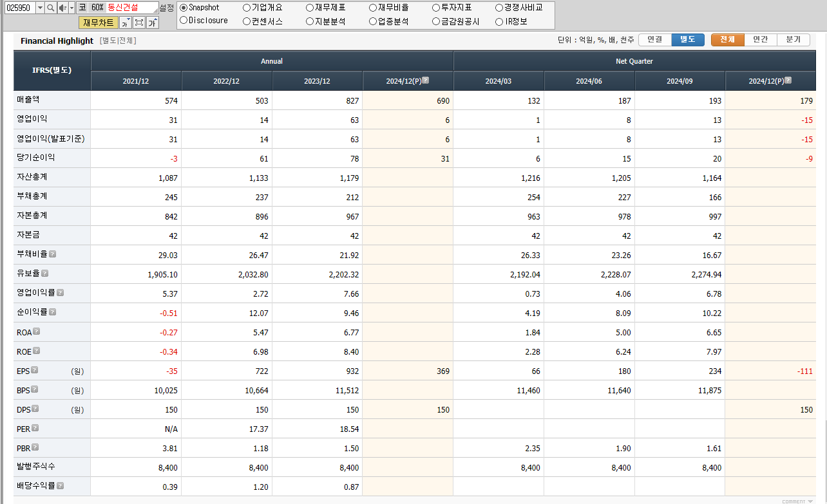This screenshot has height=504, width=827.
Task: Select the 투자지표 radio button
Action: tap(436, 8)
